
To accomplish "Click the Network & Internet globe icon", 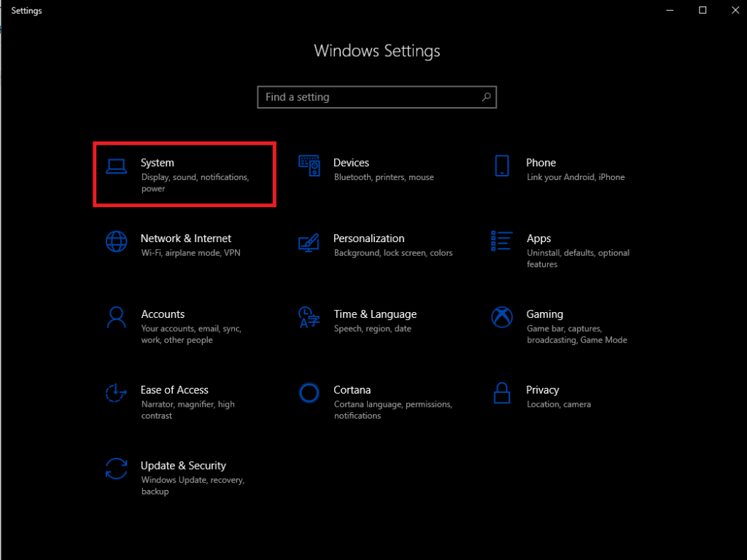I will click(116, 241).
